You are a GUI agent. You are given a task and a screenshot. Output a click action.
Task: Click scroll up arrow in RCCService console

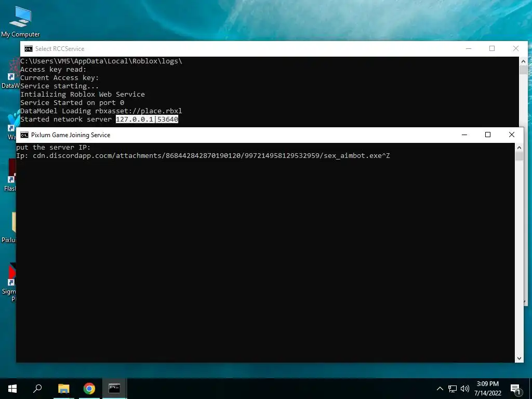[523, 61]
